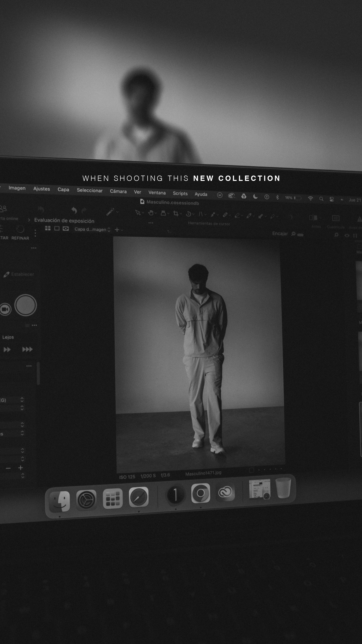This screenshot has width=362, height=644.
Task: Open the Imagen menu
Action: click(17, 188)
